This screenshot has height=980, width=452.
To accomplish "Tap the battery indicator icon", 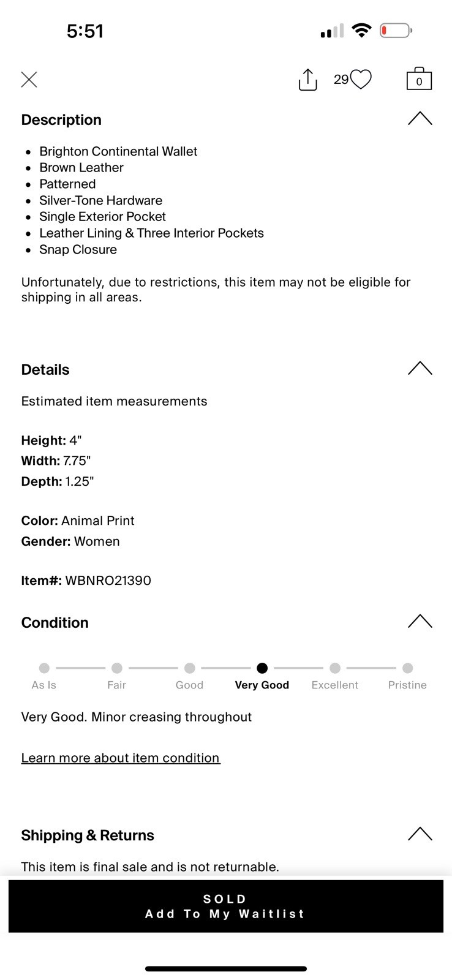I will click(x=396, y=30).
